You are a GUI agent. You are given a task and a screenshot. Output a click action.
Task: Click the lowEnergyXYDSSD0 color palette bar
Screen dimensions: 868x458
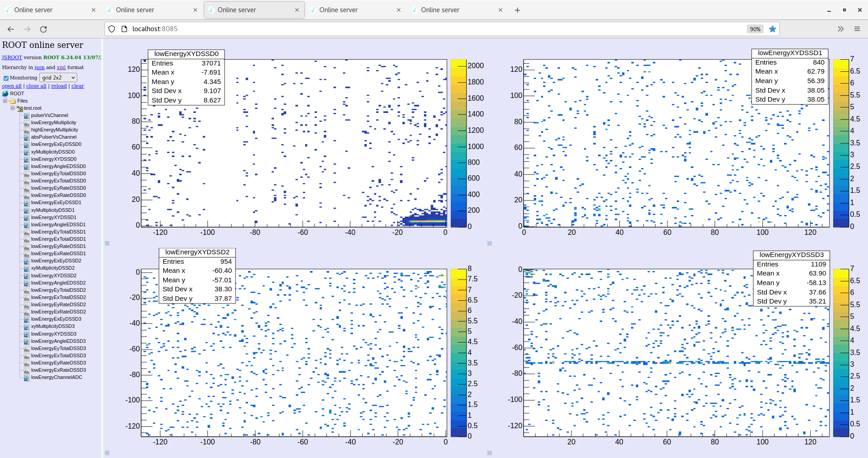458,143
